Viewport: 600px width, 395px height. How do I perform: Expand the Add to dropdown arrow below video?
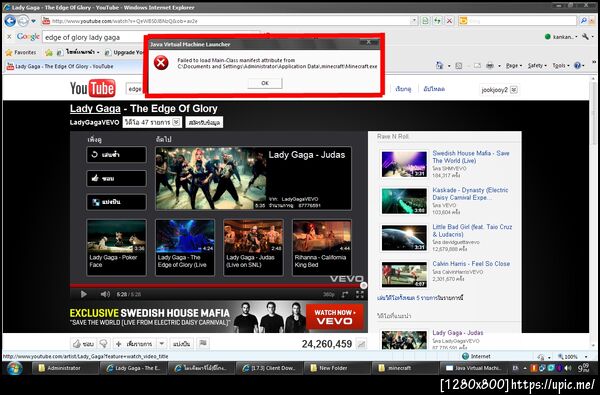pos(162,344)
